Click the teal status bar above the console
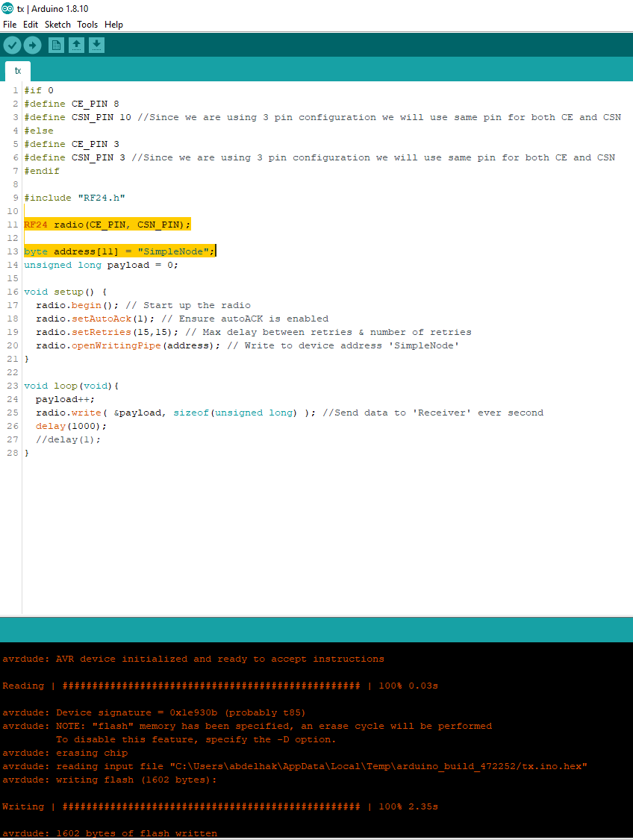This screenshot has height=840, width=633. pos(316,630)
